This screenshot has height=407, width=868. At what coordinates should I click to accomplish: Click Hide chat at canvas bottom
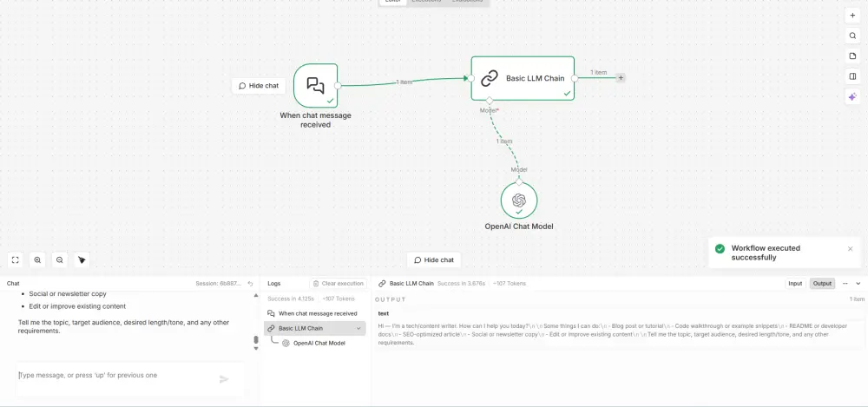point(434,260)
